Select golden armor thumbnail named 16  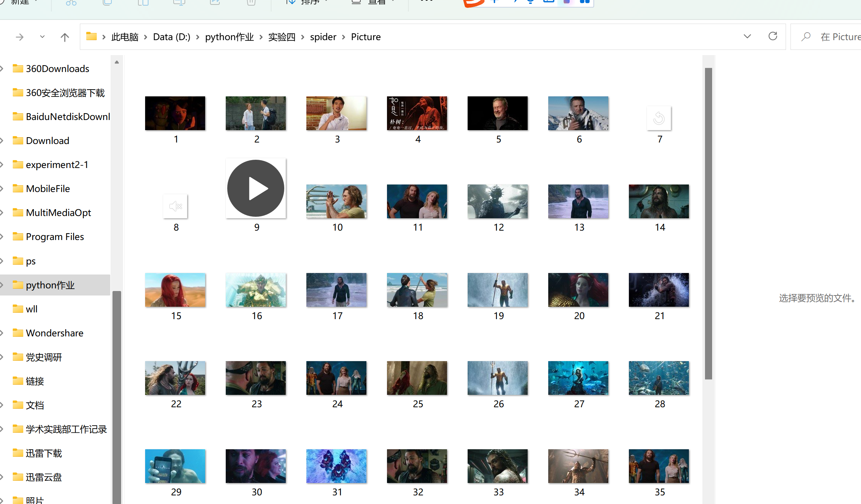point(256,290)
